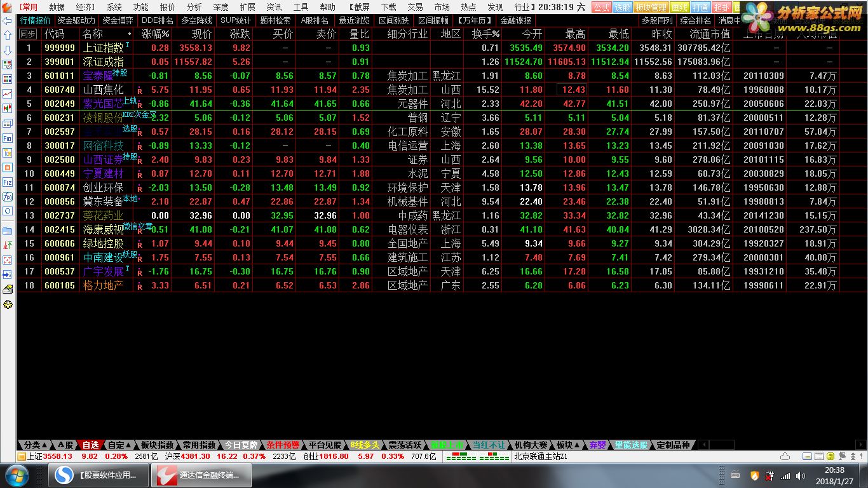Open 板块管理 from the toolbar
Image resolution: width=868 pixels, height=488 pixels.
pyautogui.click(x=651, y=7)
